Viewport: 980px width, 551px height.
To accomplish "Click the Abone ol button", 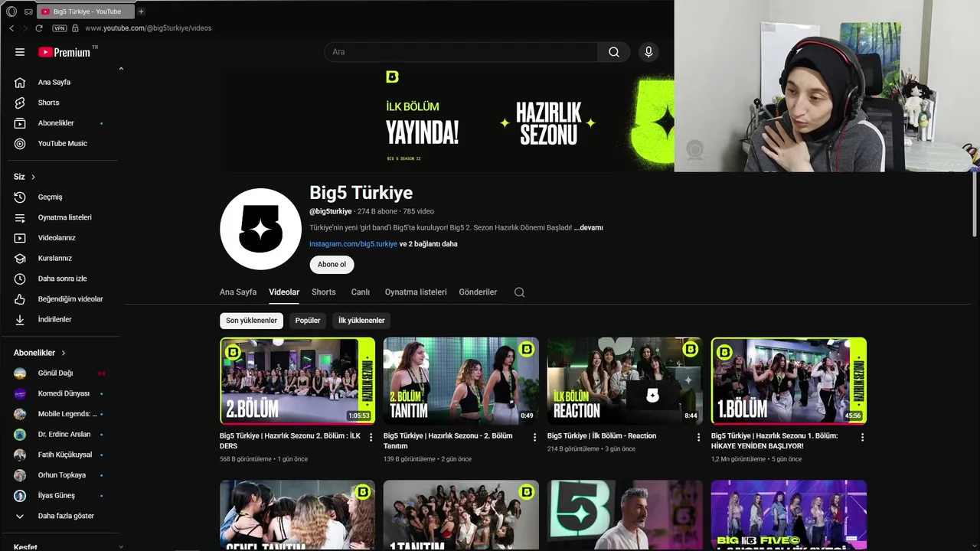I will (332, 264).
